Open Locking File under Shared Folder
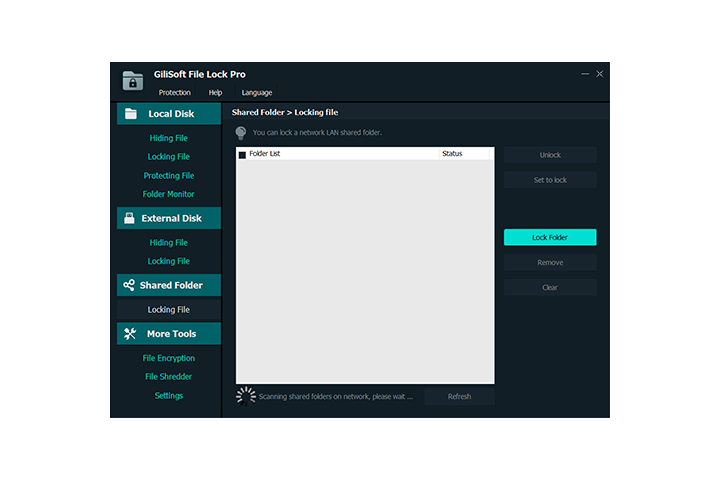 point(169,310)
